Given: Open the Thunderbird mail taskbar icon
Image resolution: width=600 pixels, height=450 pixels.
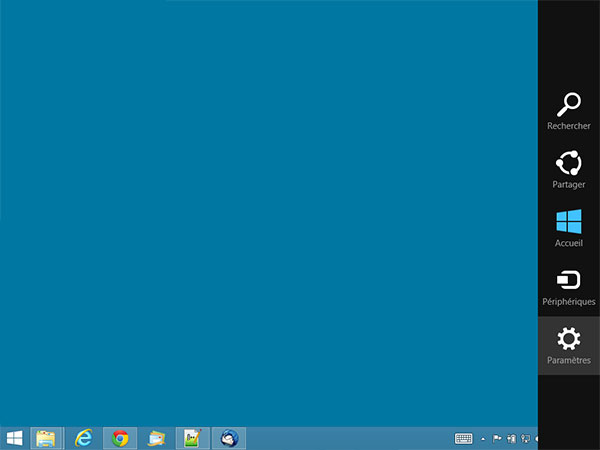Looking at the screenshot, I should (x=229, y=438).
